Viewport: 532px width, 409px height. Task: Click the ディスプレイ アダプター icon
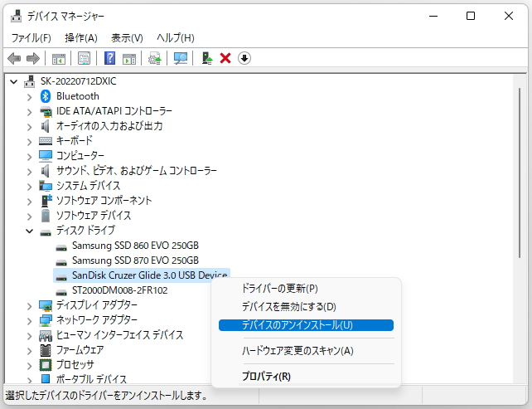[x=46, y=305]
